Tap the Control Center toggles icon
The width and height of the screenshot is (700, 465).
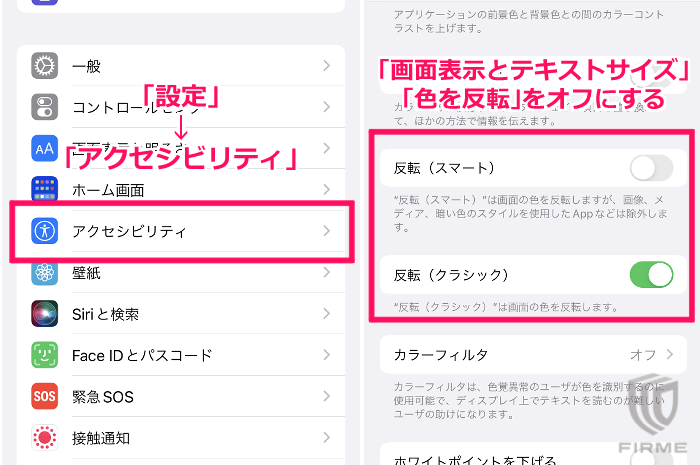pos(45,107)
